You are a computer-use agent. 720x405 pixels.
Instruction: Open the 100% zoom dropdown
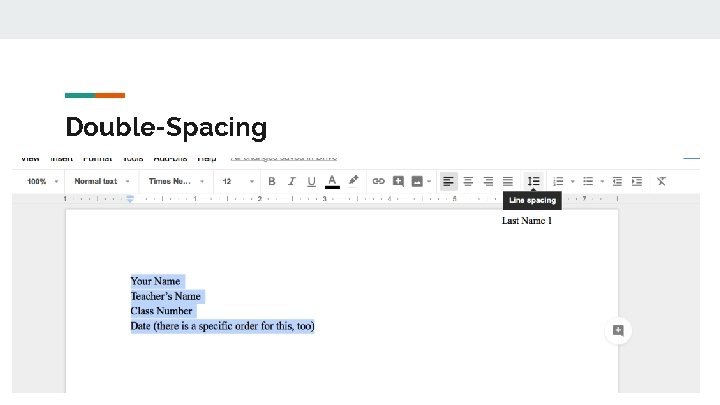(x=43, y=181)
